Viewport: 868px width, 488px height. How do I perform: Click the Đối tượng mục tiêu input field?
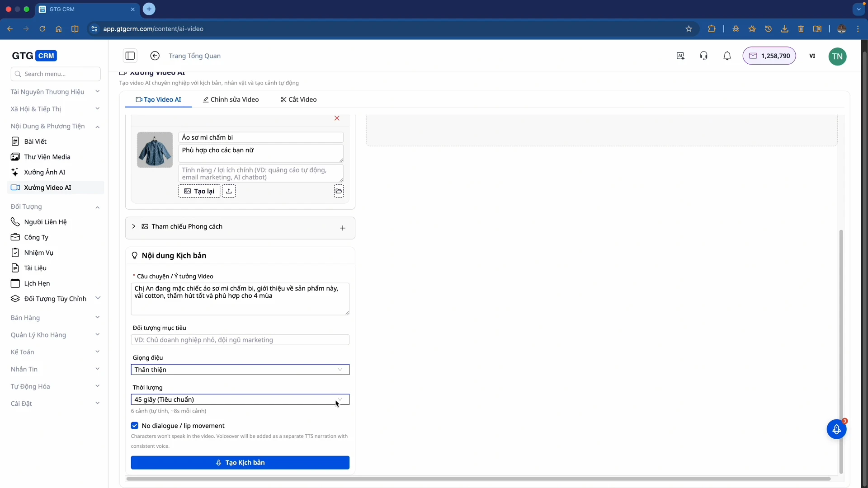pos(240,340)
